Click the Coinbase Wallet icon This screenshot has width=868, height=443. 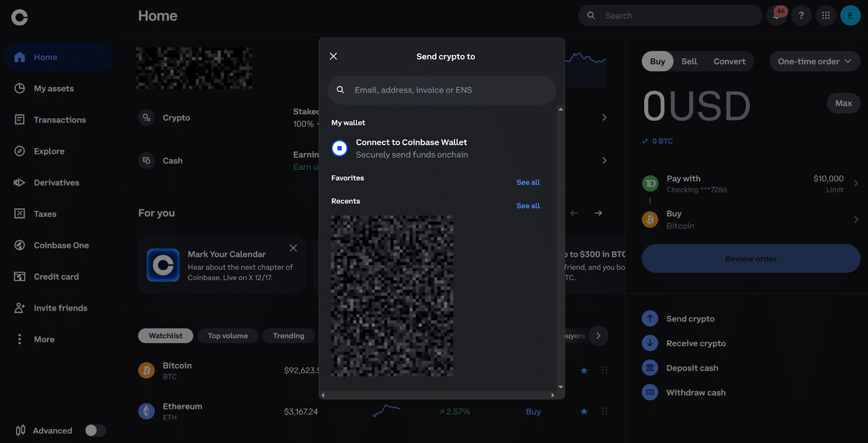[340, 148]
